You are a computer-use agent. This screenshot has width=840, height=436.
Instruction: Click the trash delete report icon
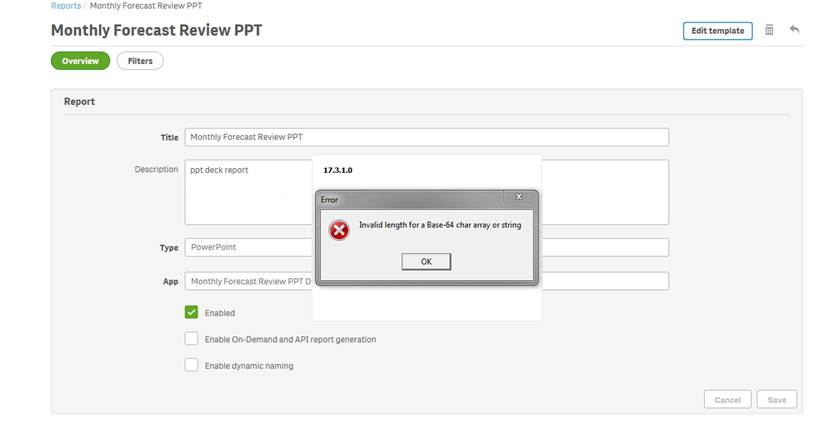coord(769,30)
